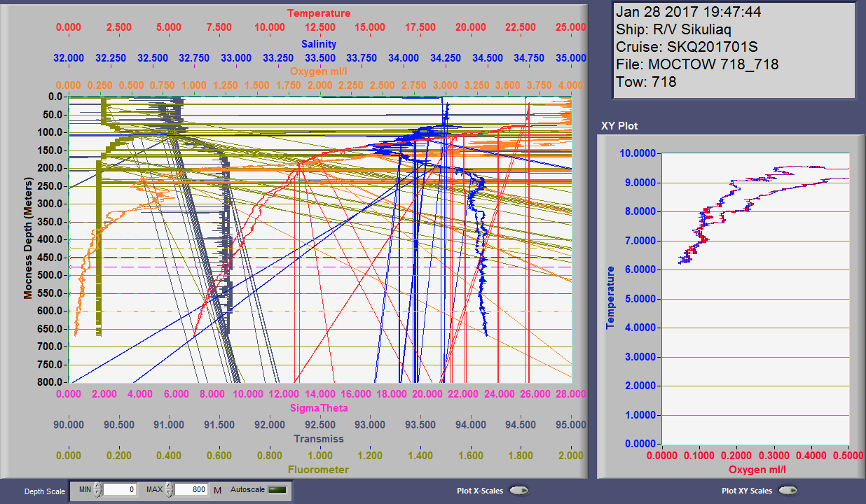The width and height of the screenshot is (866, 504).
Task: Decrement the Depth Scale MIN stepper
Action: [x=97, y=493]
